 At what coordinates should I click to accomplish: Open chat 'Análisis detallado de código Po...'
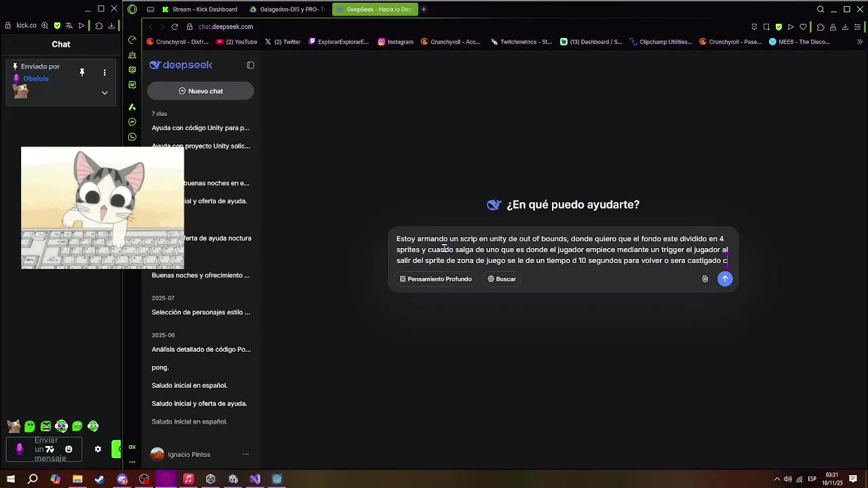pyautogui.click(x=201, y=349)
